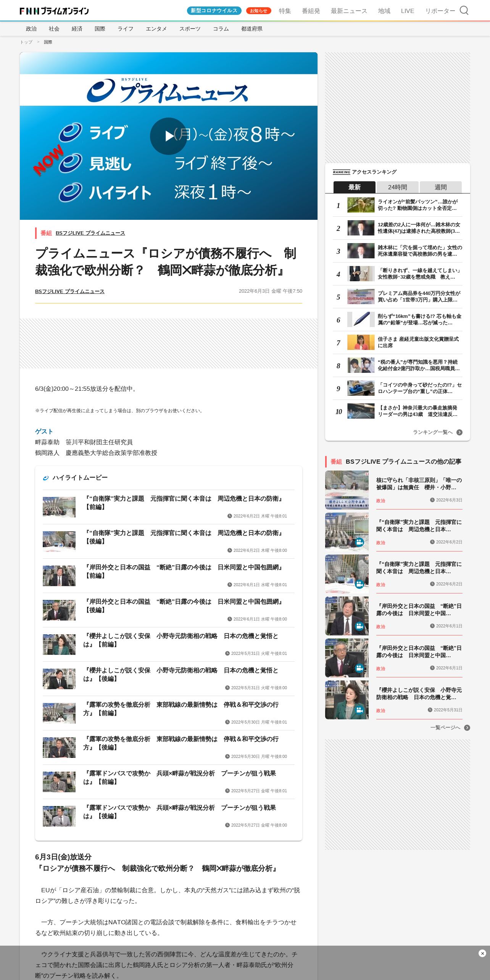
Task: Open the お知らせ badge
Action: 259,11
